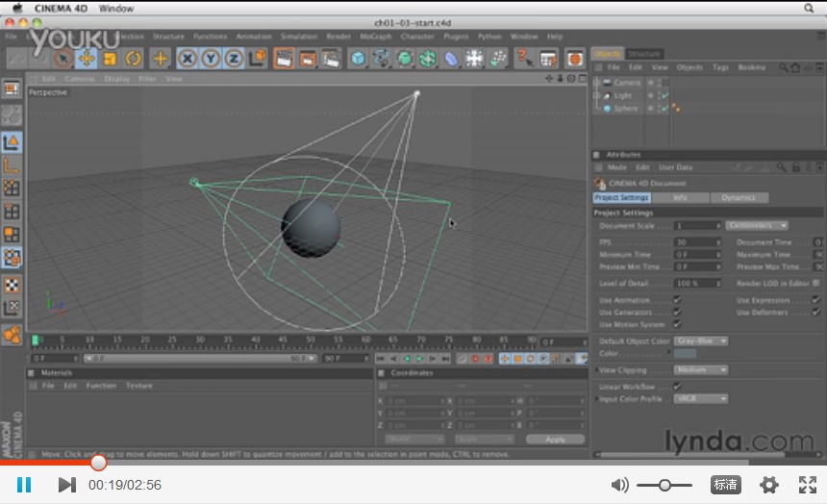
Task: Toggle the Linear Workflow checkbox
Action: (x=677, y=387)
